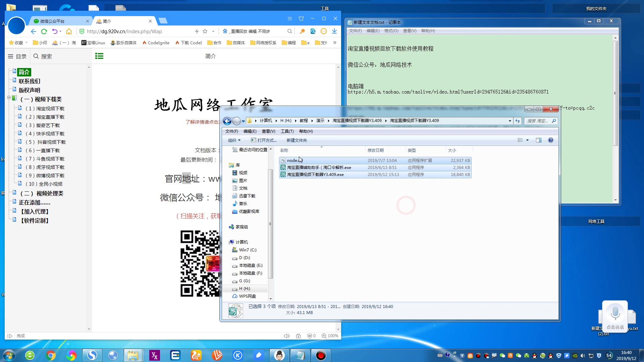This screenshot has height=362, width=644.
Task: Open Win7 (C:) drive in navigation pane
Action: point(248,250)
